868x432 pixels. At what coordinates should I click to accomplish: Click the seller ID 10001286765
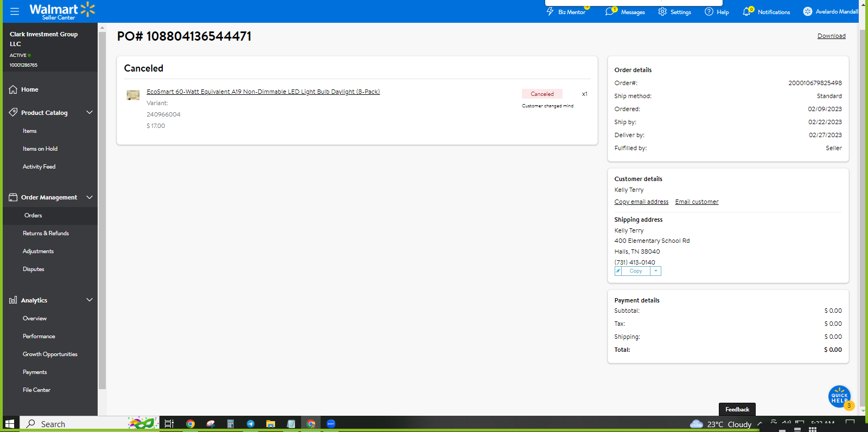pyautogui.click(x=23, y=65)
